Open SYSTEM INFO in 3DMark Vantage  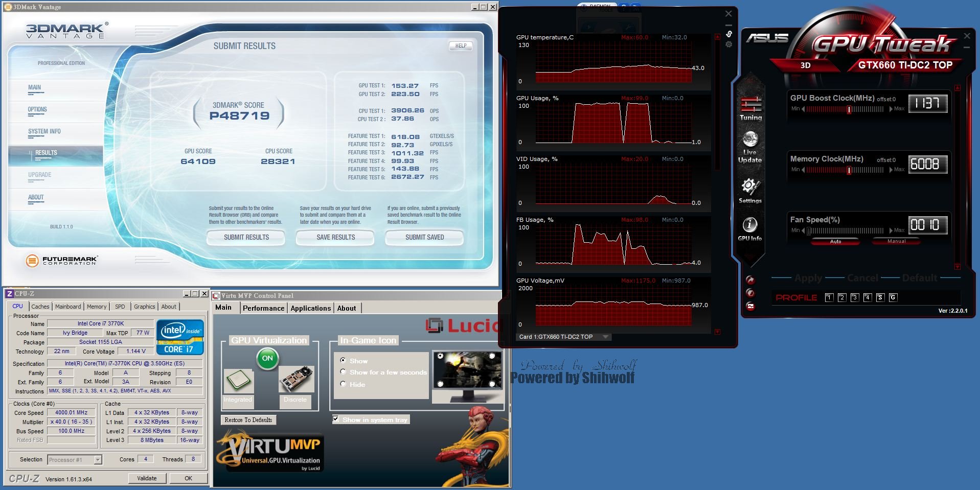tap(44, 131)
